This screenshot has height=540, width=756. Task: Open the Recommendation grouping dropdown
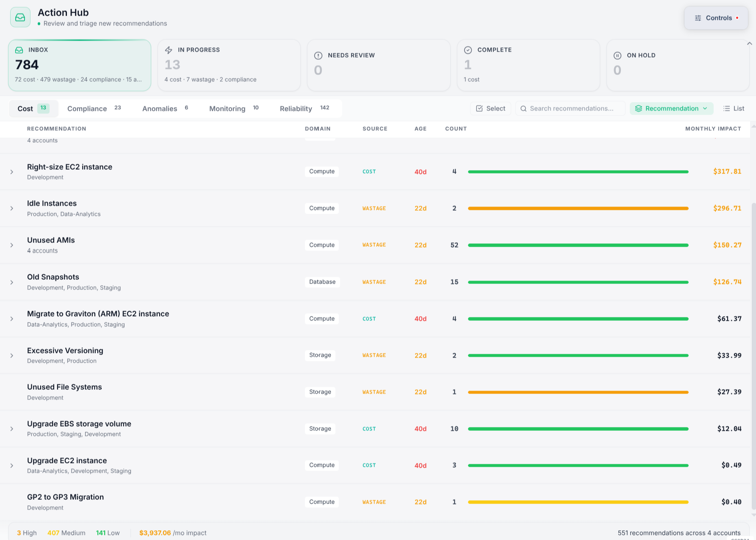tap(671, 108)
